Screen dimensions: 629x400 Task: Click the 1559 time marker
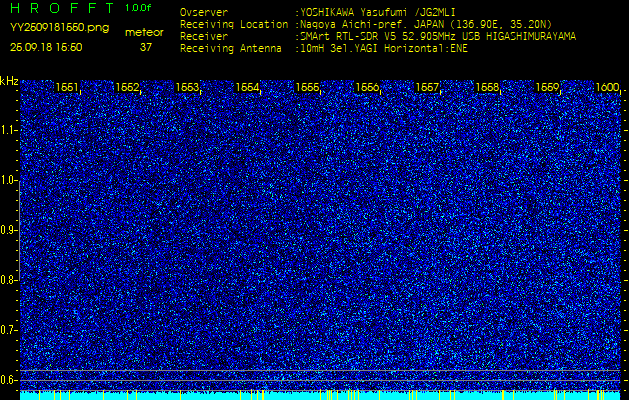pyautogui.click(x=547, y=87)
